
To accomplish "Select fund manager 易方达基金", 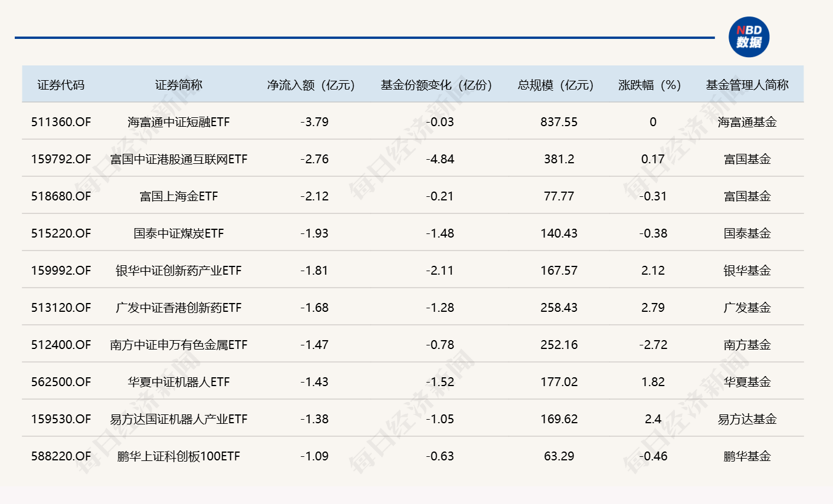I will 747,419.
